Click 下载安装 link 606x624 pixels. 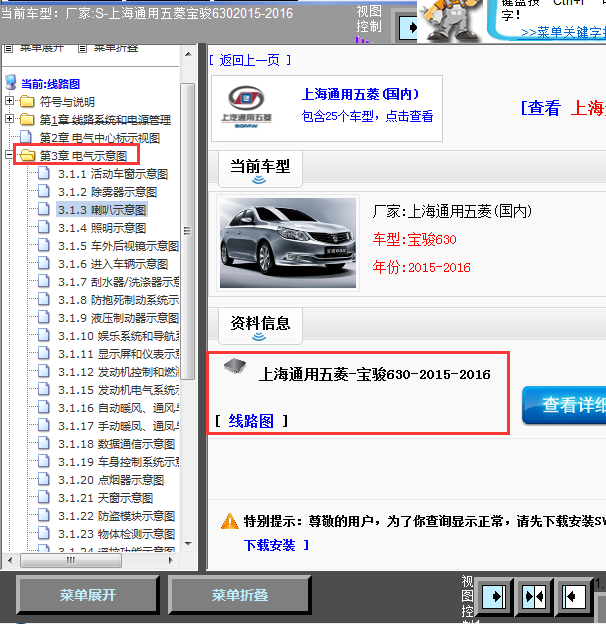click(270, 545)
